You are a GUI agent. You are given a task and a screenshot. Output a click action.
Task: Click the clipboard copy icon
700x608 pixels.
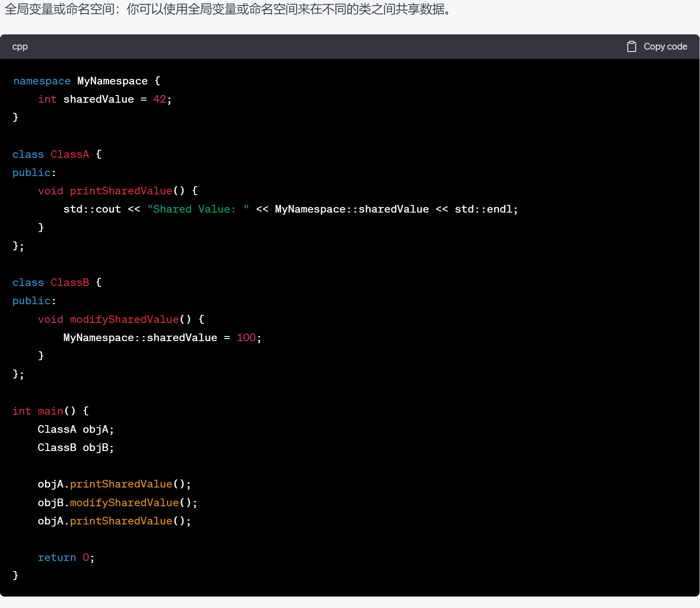[x=631, y=47]
